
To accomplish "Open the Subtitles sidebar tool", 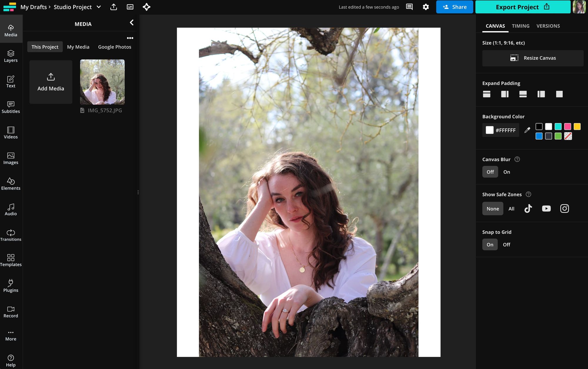I will 11,107.
